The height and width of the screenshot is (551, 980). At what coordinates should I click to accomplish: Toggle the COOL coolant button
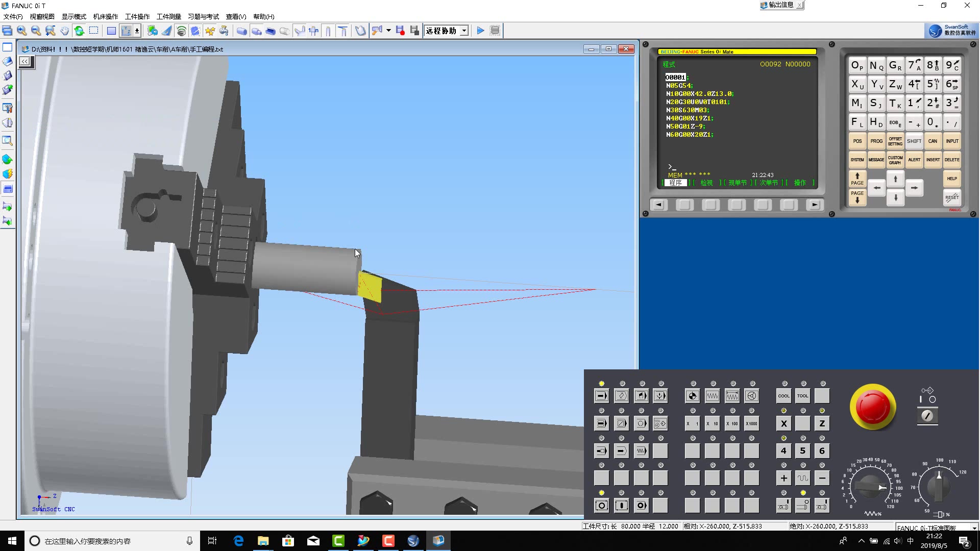point(783,396)
